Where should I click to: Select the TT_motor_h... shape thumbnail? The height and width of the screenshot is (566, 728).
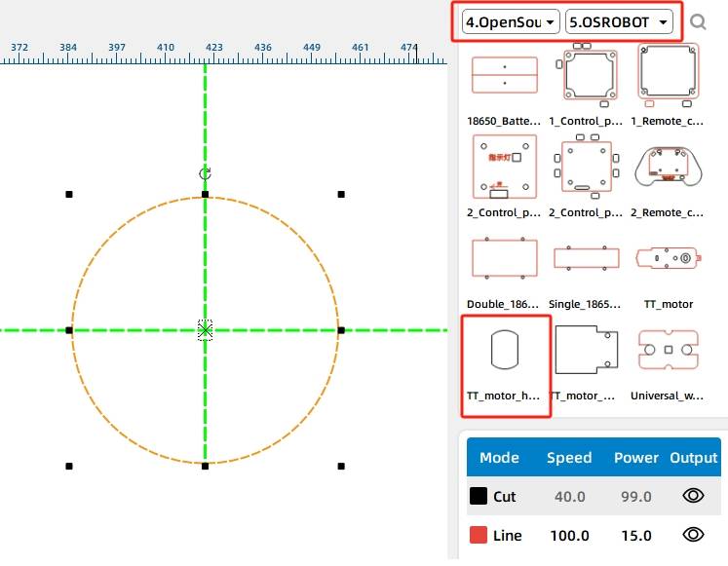click(x=505, y=350)
